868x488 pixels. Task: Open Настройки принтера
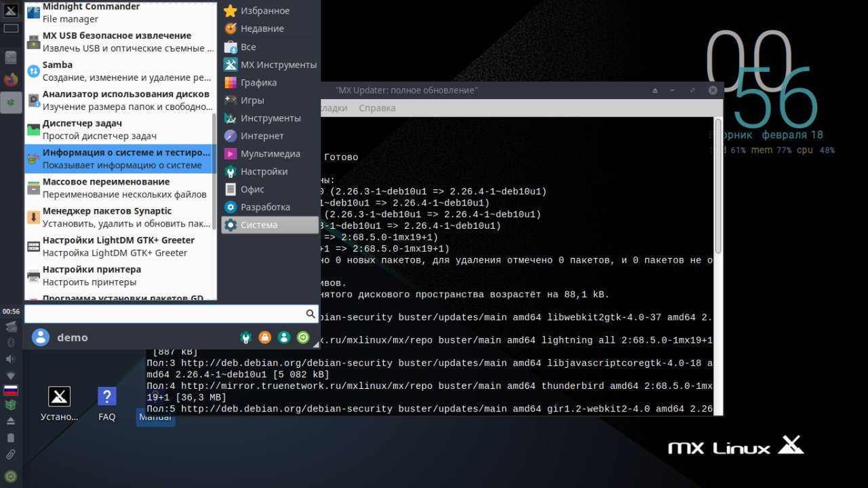[119, 276]
